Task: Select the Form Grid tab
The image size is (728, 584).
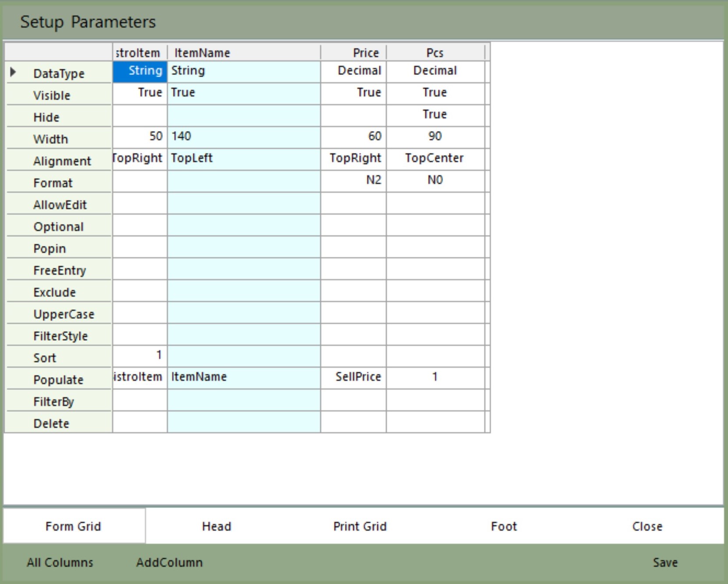Action: tap(74, 526)
